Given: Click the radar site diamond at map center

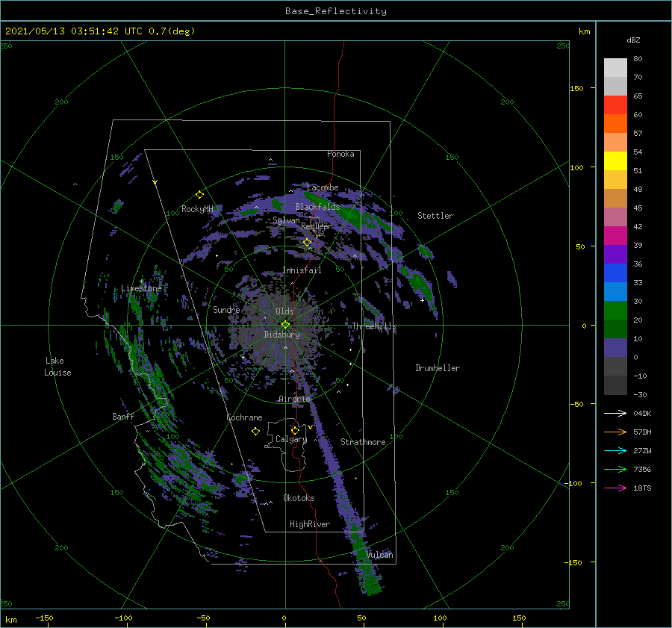Looking at the screenshot, I should 285,325.
